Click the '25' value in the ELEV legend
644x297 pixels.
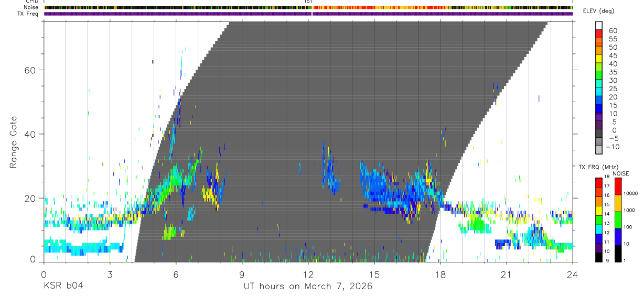pyautogui.click(x=613, y=89)
